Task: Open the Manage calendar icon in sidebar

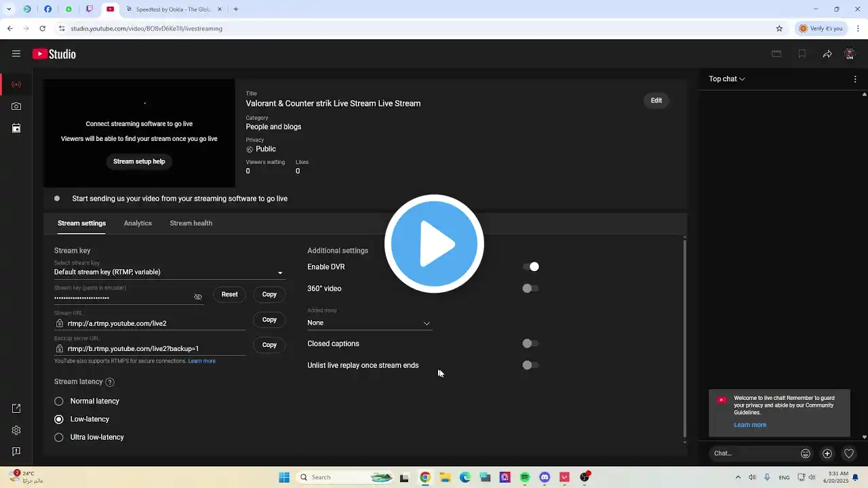Action: tap(16, 128)
